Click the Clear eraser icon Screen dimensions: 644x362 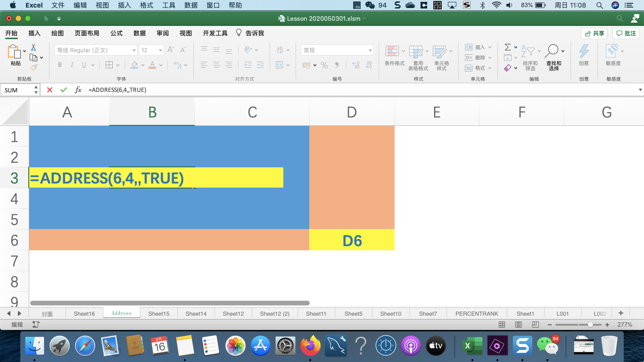(x=508, y=68)
